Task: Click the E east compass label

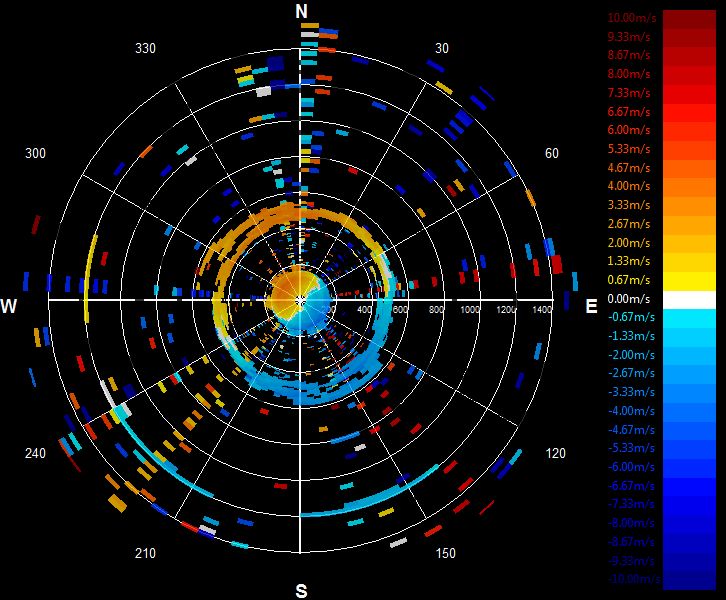Action: click(591, 306)
